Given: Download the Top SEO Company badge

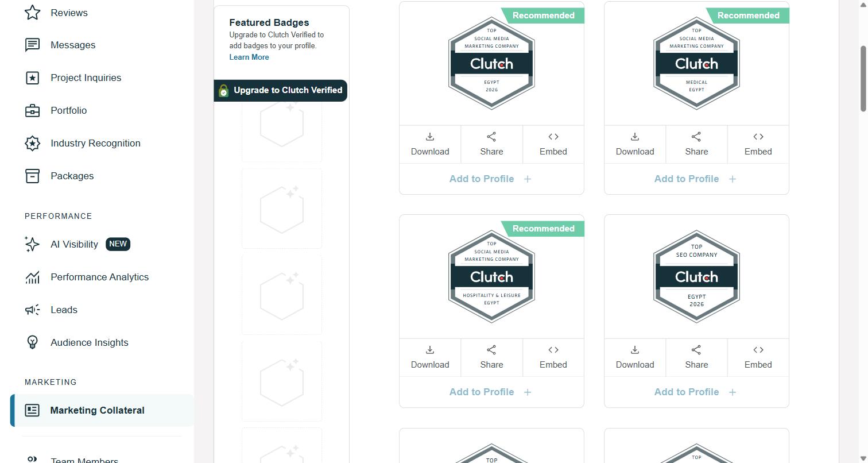Looking at the screenshot, I should tap(635, 357).
